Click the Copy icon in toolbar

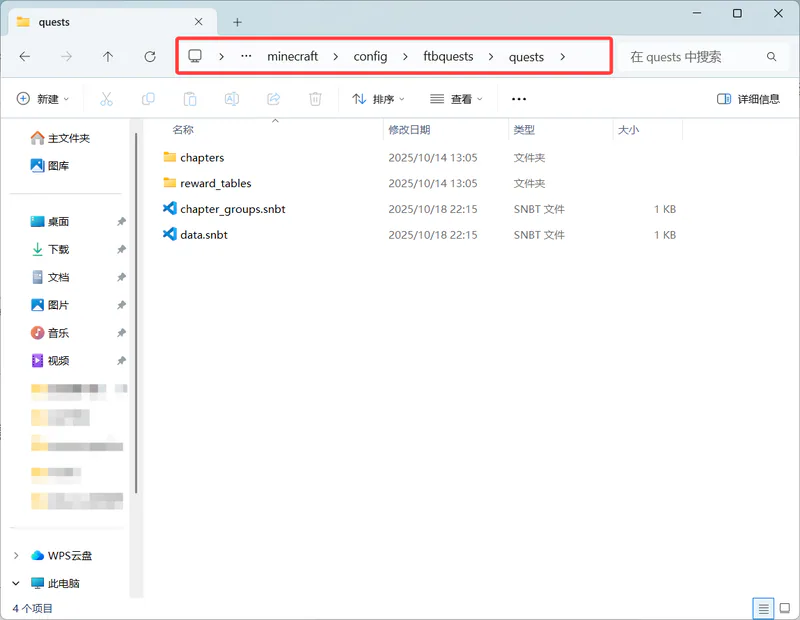point(148,98)
